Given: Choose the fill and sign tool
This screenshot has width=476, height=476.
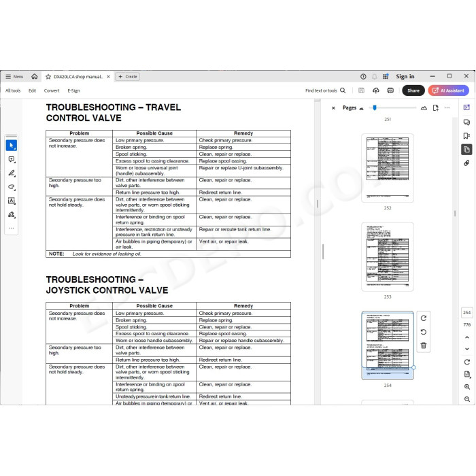Looking at the screenshot, I should click(12, 215).
